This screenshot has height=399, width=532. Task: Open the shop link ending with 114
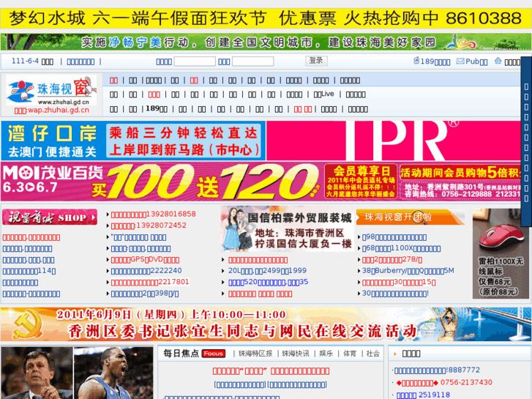coord(29,271)
